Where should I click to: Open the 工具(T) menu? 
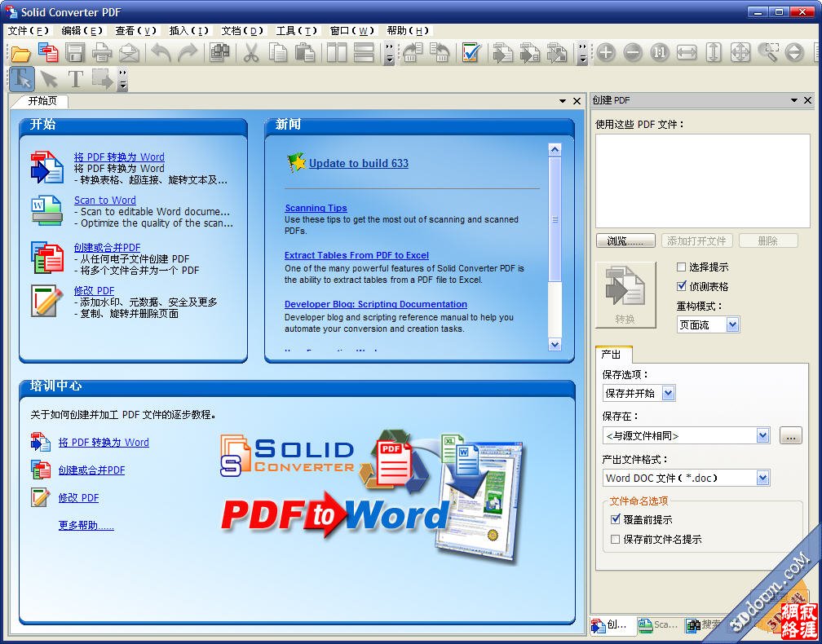click(x=297, y=31)
